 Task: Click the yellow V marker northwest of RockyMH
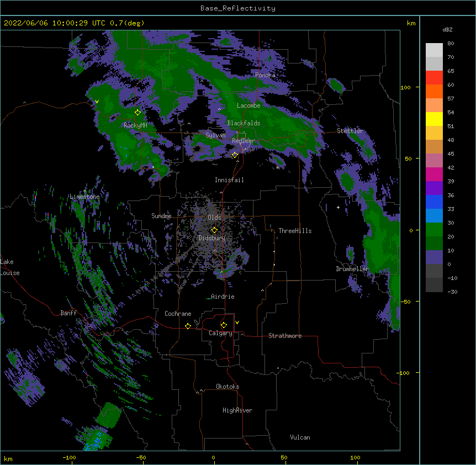[97, 102]
